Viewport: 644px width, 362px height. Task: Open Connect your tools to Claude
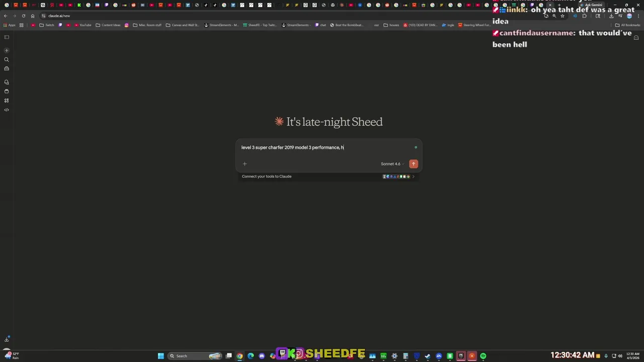(267, 176)
